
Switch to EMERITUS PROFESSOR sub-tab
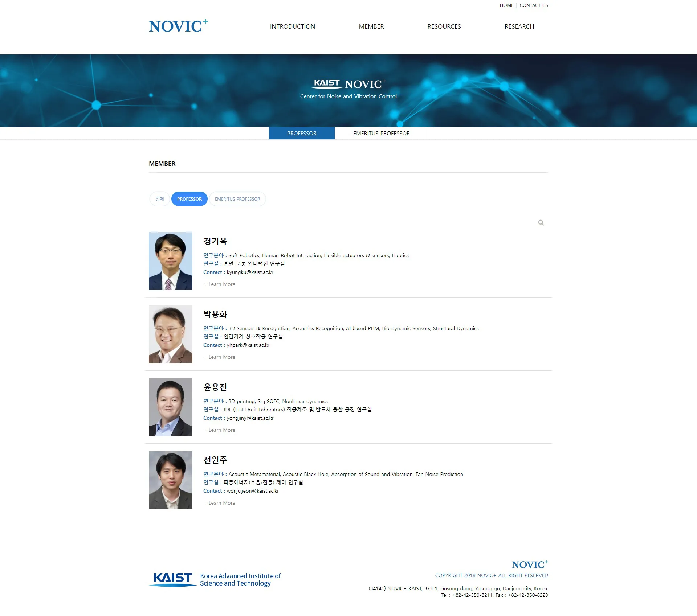382,133
